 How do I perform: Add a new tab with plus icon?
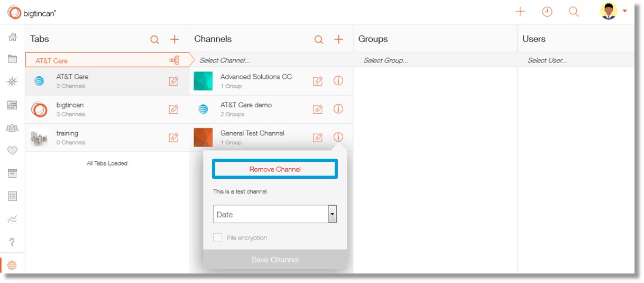[x=174, y=39]
